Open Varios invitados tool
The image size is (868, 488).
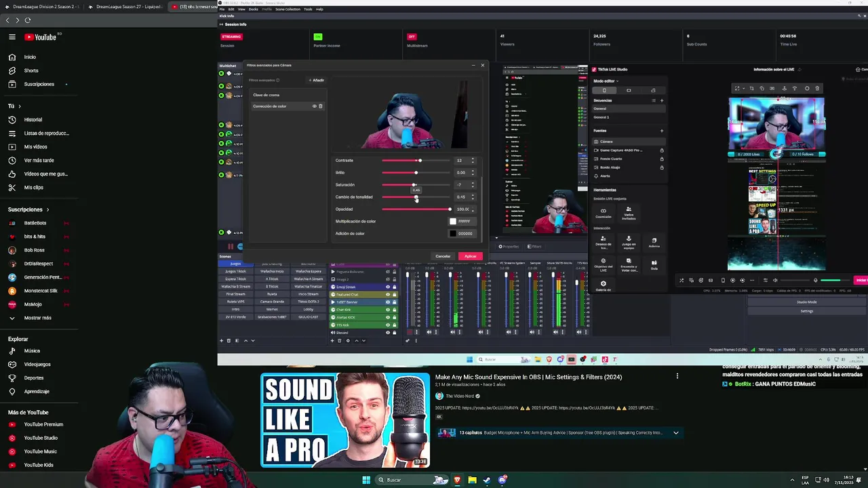click(629, 213)
